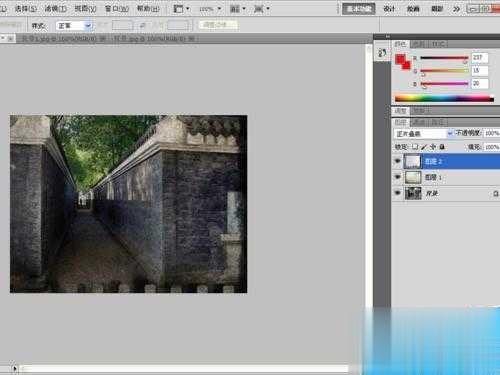Click the 设计 workspace button
Image resolution: width=500 pixels, height=375 pixels.
pyautogui.click(x=389, y=9)
